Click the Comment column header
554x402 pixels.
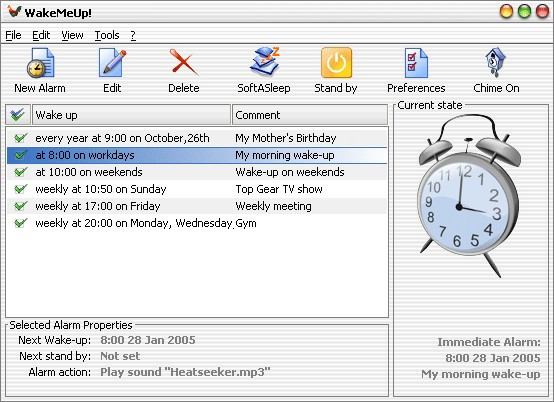[x=310, y=114]
